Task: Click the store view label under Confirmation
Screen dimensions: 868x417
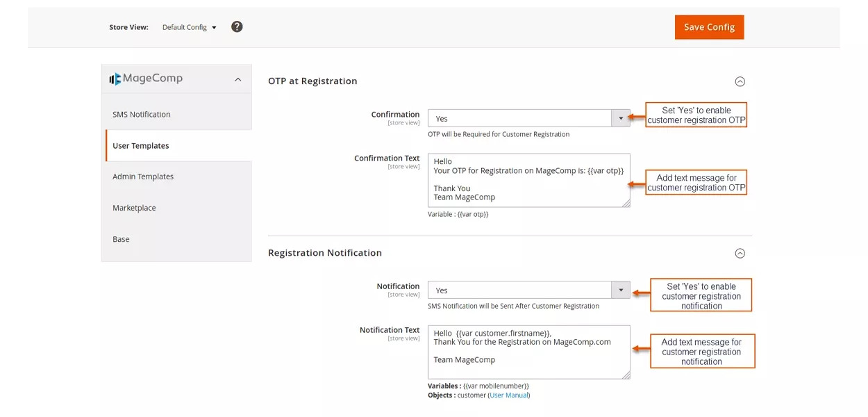Action: (403, 122)
